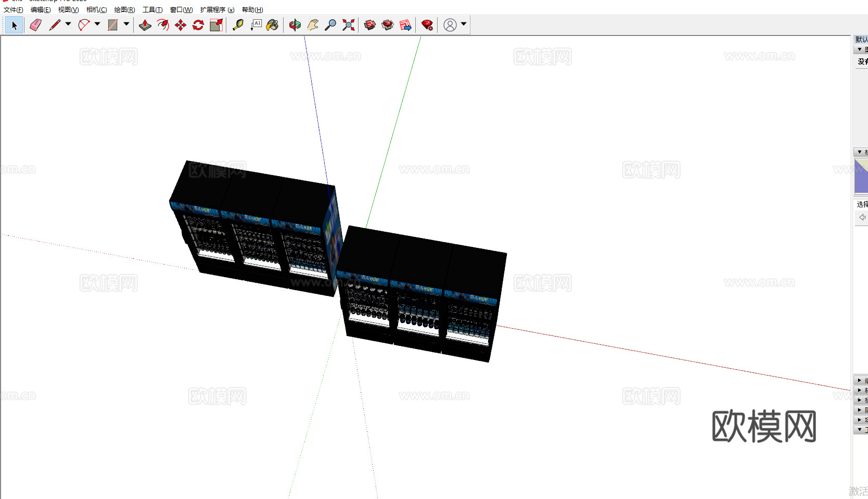Screen dimensions: 868x499
Task: Select the right beverage cooler model
Action: (x=420, y=294)
